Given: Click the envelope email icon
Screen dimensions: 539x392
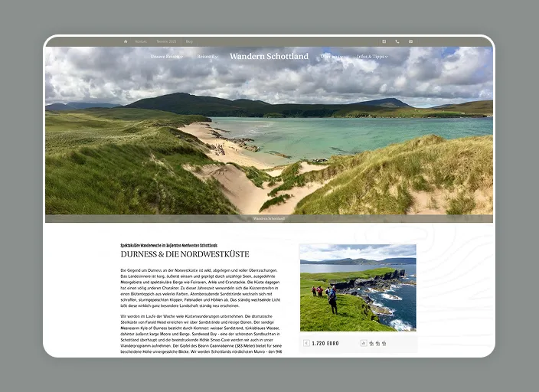Looking at the screenshot, I should (411, 41).
